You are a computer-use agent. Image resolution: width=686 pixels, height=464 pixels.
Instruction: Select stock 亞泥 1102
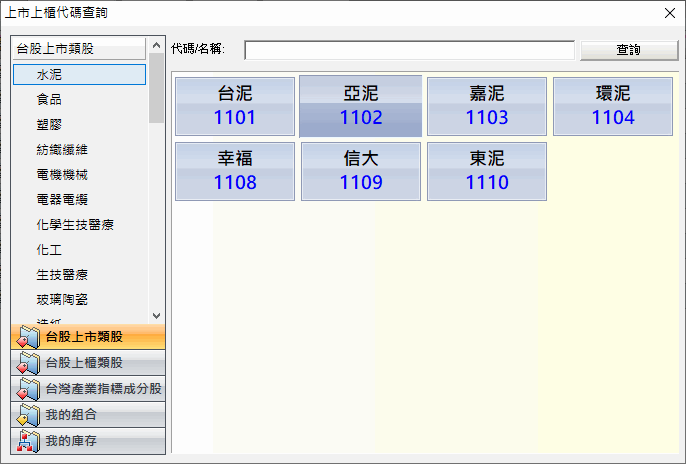(361, 106)
